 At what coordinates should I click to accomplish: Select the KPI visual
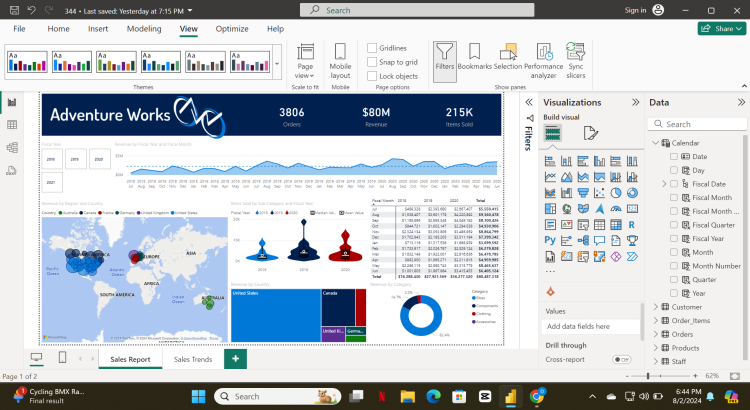[567, 224]
